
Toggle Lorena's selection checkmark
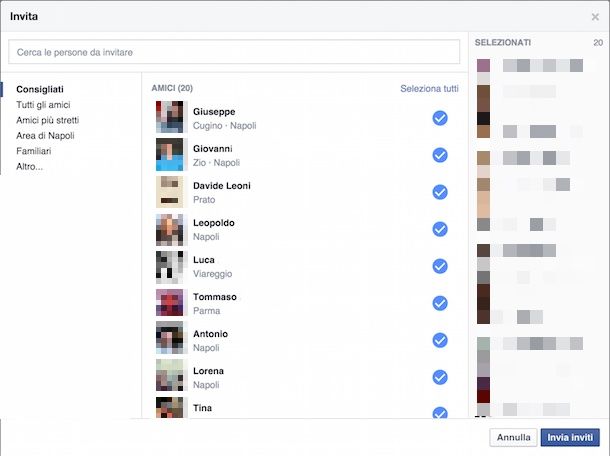pos(440,377)
